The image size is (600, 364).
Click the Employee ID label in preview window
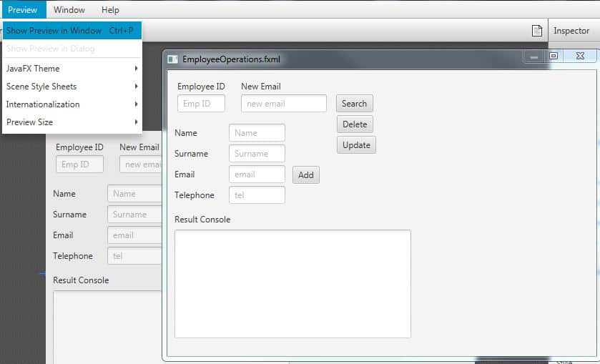click(x=201, y=87)
